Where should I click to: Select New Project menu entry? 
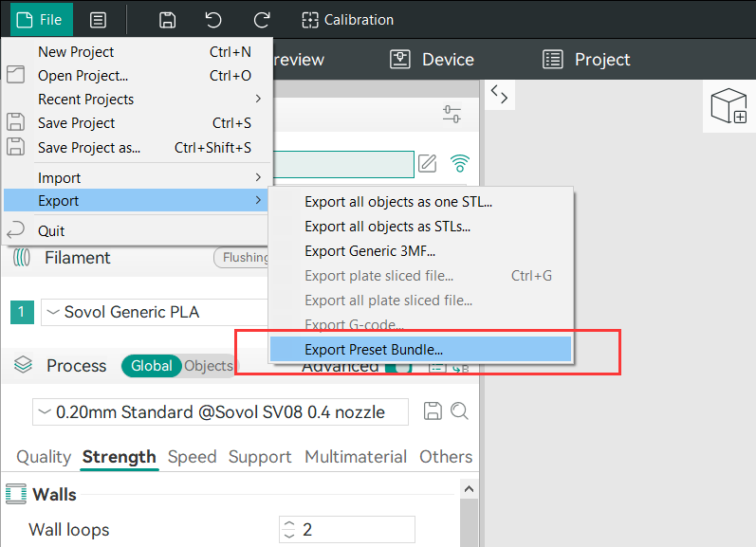pyautogui.click(x=137, y=51)
